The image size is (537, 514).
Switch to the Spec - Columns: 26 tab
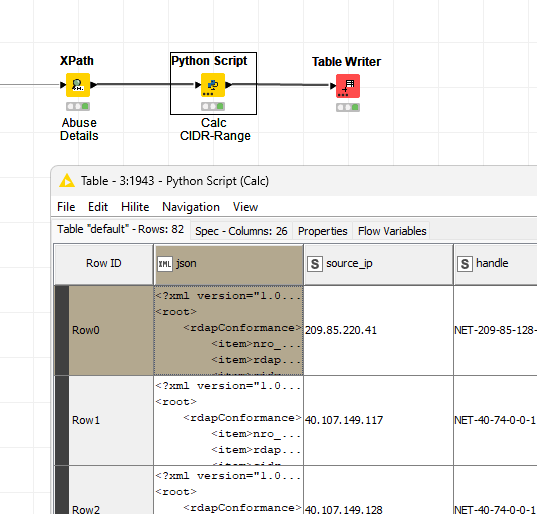[x=241, y=231]
